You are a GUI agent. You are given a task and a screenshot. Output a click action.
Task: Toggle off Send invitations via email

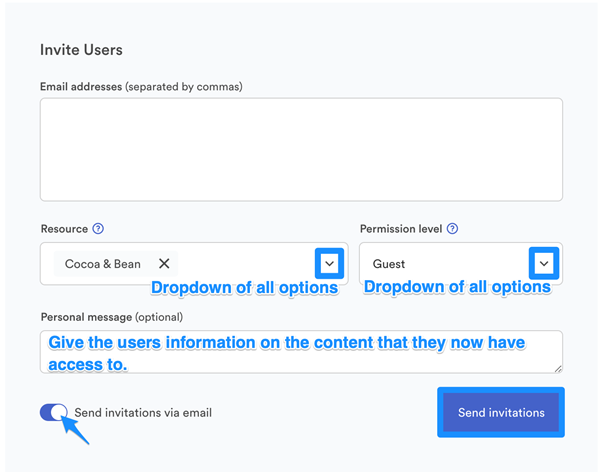(54, 412)
